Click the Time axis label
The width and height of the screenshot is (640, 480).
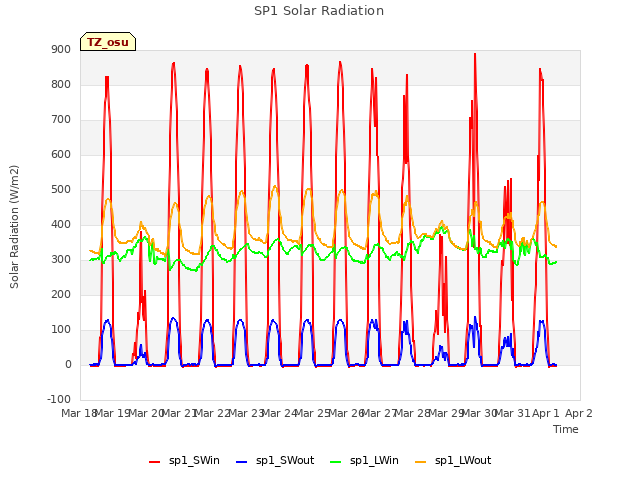(566, 429)
